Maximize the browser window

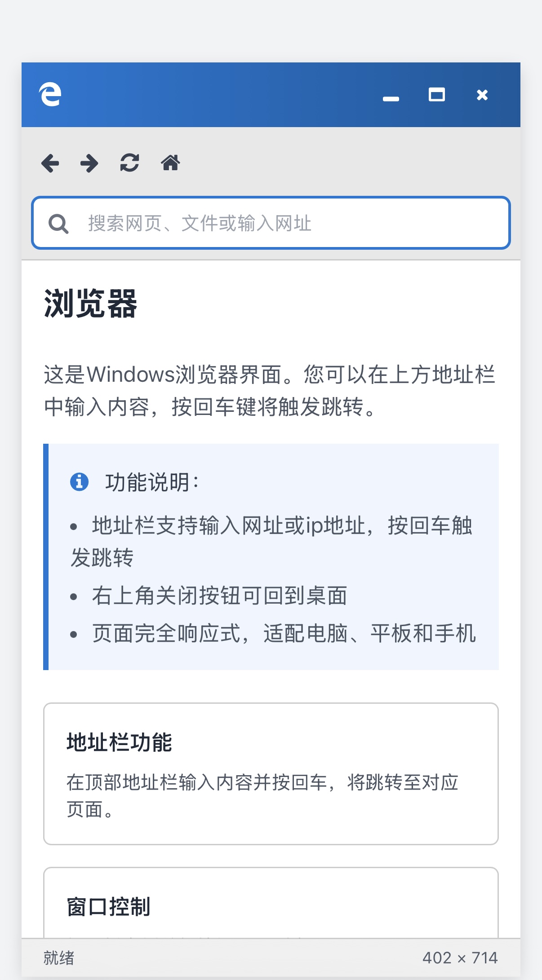click(x=436, y=95)
